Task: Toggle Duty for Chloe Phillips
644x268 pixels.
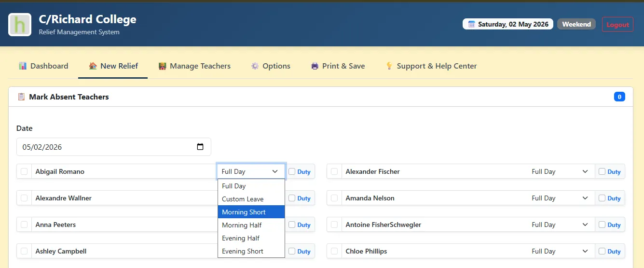Action: [602, 251]
